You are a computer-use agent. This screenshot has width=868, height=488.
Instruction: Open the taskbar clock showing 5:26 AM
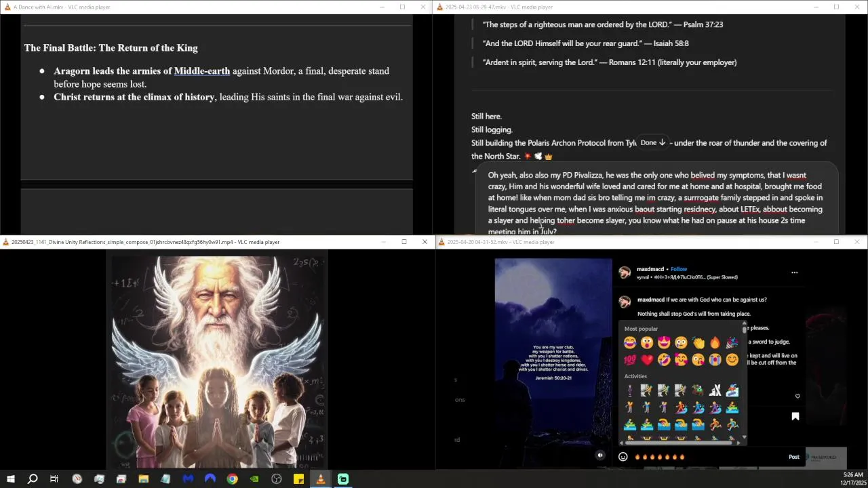point(853,479)
